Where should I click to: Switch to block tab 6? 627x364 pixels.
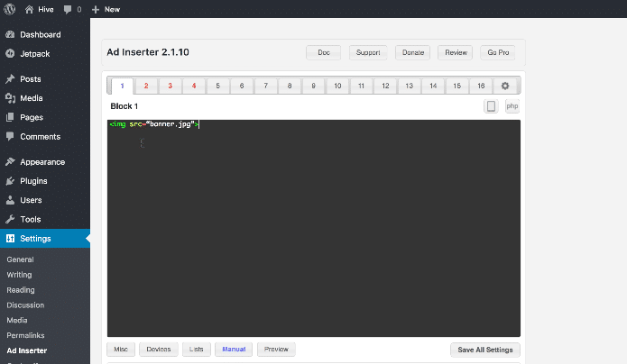(x=242, y=86)
